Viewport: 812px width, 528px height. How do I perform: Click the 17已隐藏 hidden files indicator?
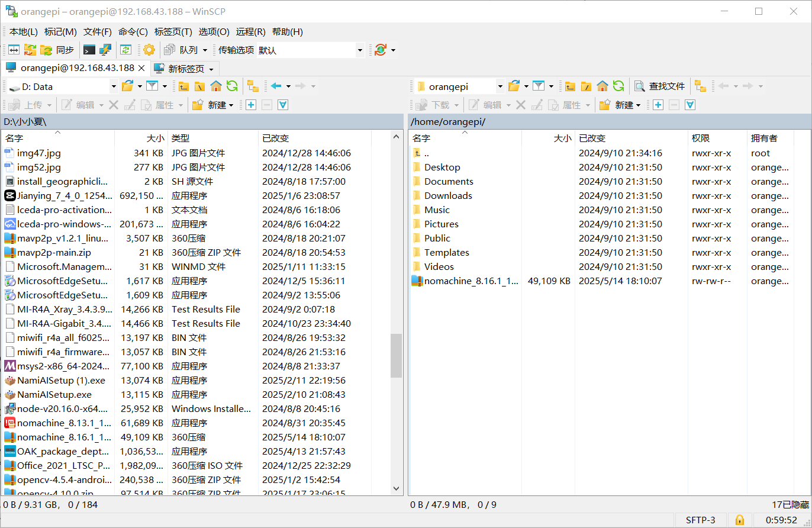pos(790,505)
